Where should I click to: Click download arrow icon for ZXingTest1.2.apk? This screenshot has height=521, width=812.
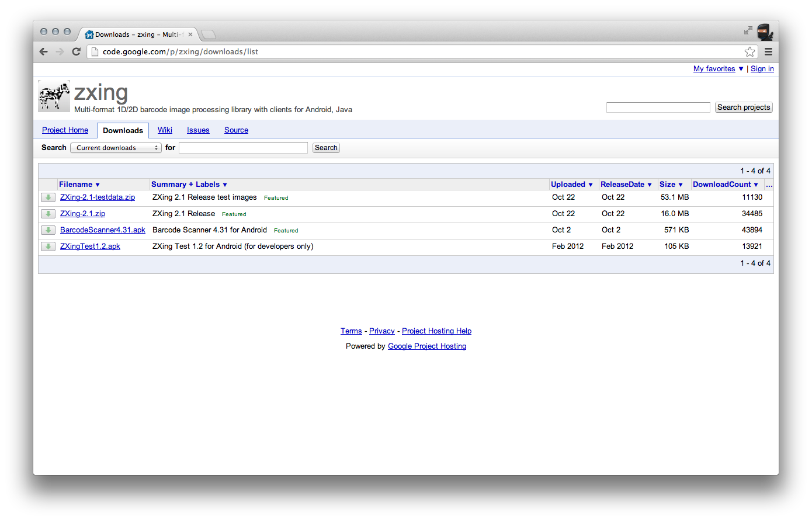pyautogui.click(x=48, y=246)
